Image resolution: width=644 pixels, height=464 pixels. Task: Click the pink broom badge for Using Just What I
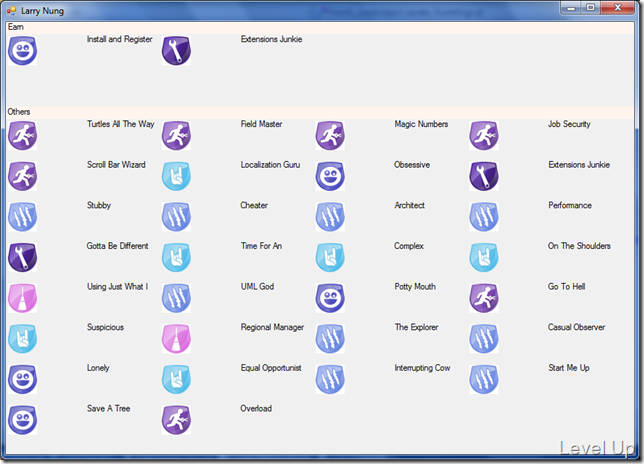[x=23, y=298]
